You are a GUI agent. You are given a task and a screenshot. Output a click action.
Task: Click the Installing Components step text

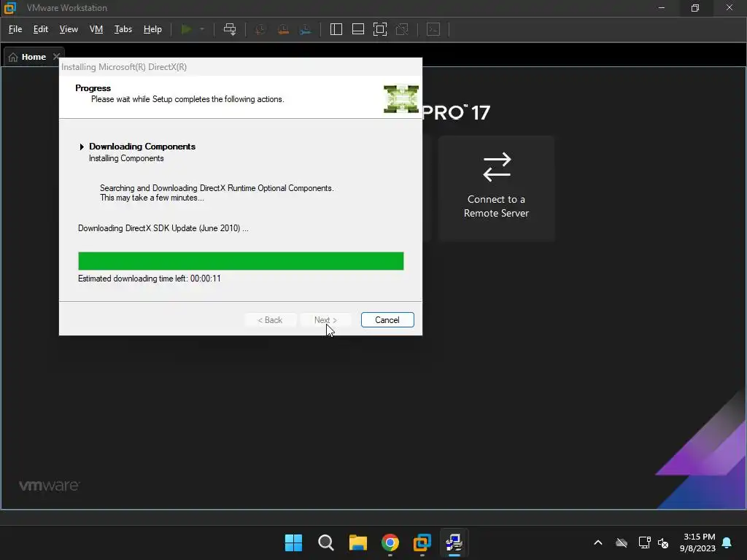126,158
